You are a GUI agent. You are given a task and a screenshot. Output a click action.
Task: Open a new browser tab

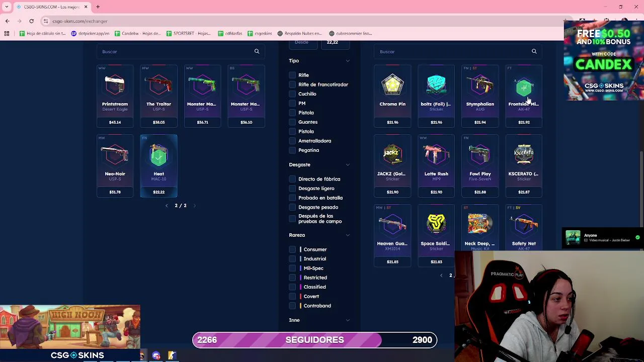tap(98, 7)
